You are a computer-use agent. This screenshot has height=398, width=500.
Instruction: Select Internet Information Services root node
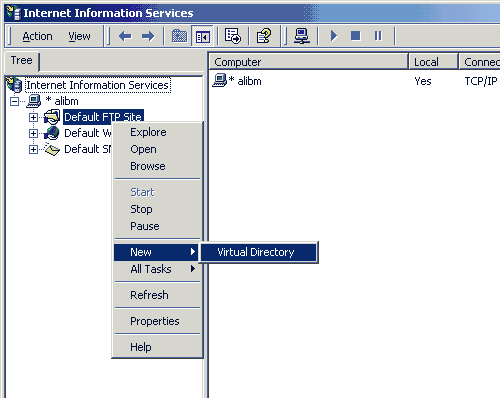click(x=98, y=85)
